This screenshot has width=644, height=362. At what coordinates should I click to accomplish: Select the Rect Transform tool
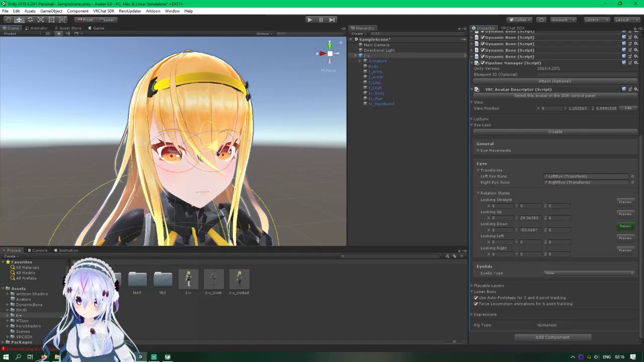tap(51, 20)
